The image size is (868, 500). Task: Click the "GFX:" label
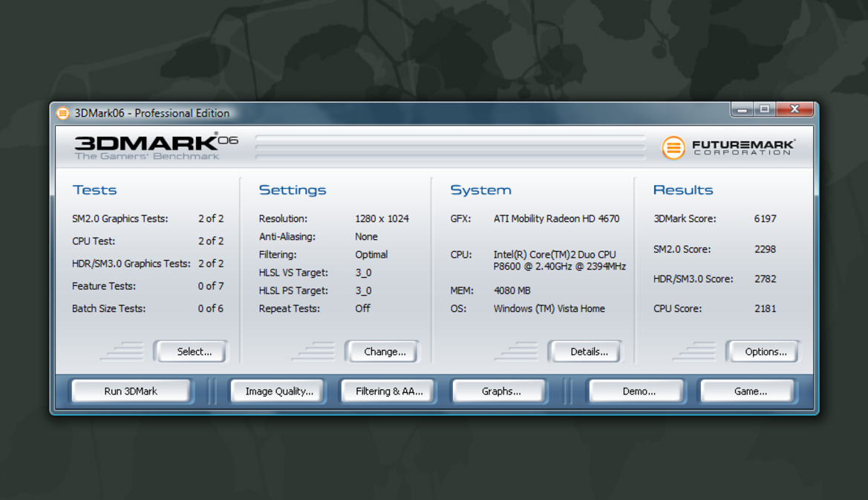(x=460, y=218)
